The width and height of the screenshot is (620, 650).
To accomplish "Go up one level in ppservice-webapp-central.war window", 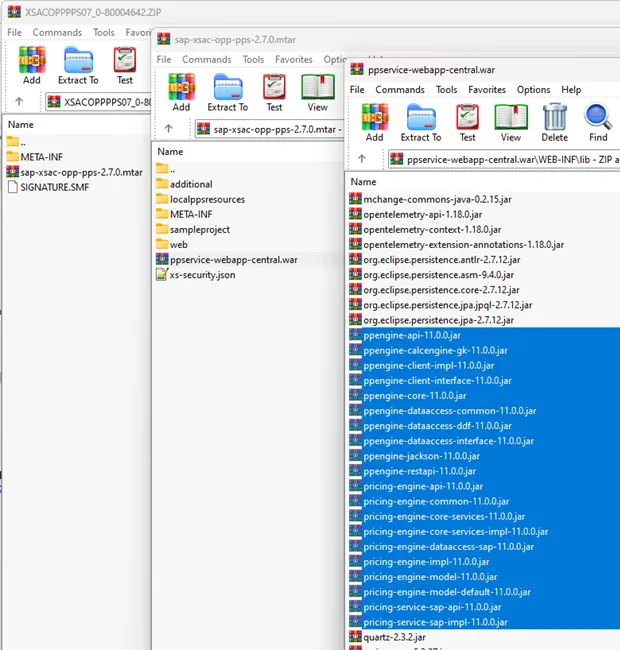I will [362, 159].
